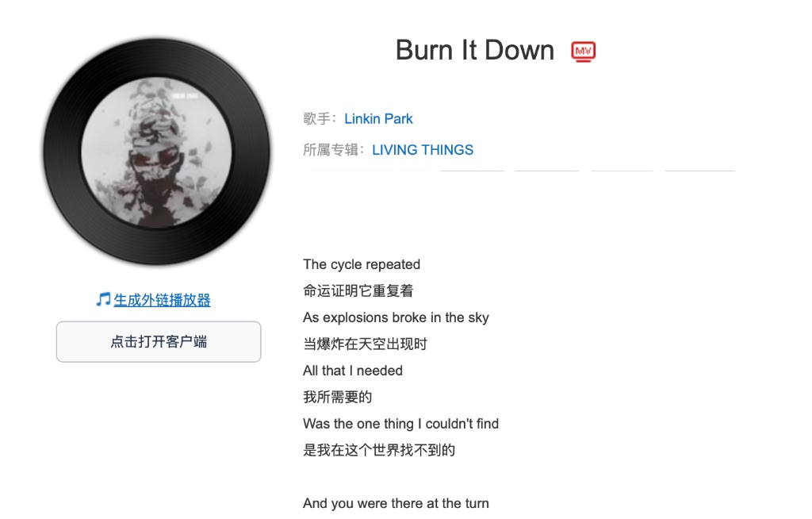
Task: Open the LIVING THINGS album link
Action: tap(423, 150)
